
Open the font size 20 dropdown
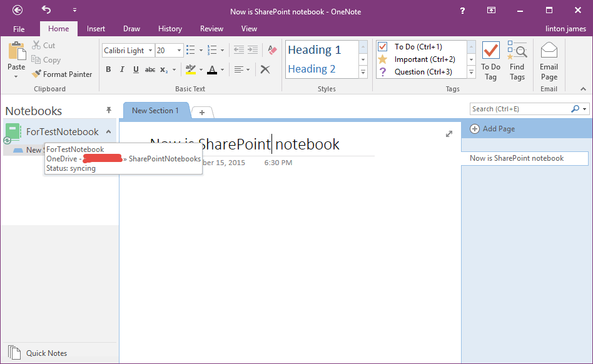(x=180, y=50)
